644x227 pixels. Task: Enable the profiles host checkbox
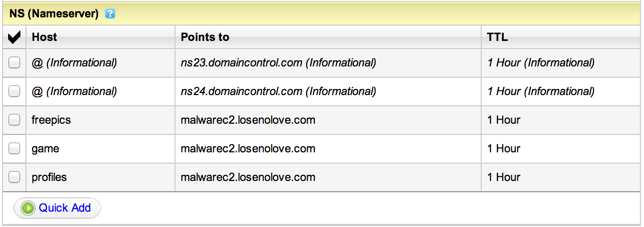pyautogui.click(x=14, y=177)
